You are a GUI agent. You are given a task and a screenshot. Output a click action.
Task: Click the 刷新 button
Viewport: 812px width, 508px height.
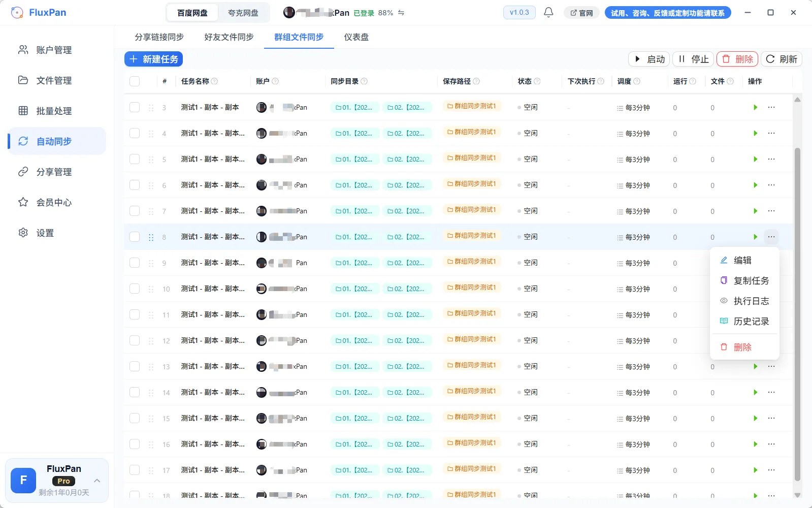(x=781, y=59)
